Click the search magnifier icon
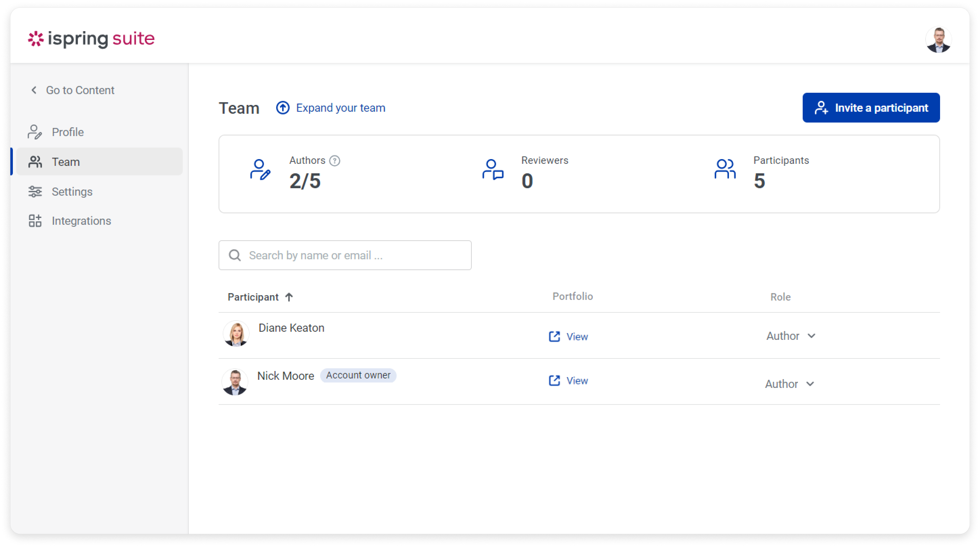This screenshot has width=980, height=547. coord(235,255)
